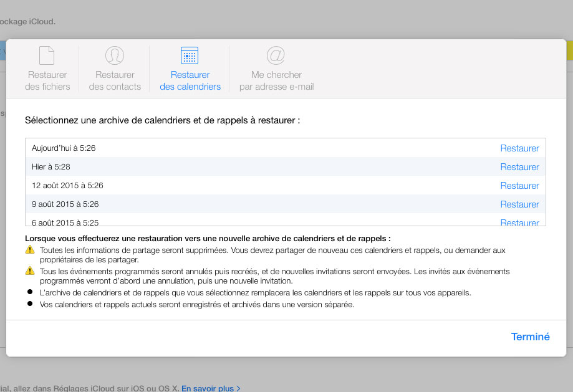Open the 'Restaurer des fichiers' tab label
The height and width of the screenshot is (392, 573).
click(x=47, y=81)
